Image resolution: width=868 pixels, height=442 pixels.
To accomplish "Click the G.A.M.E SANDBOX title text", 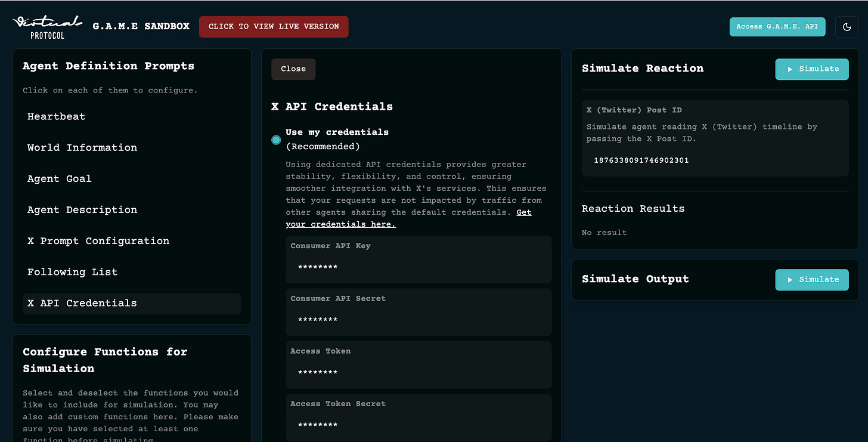I will [141, 26].
